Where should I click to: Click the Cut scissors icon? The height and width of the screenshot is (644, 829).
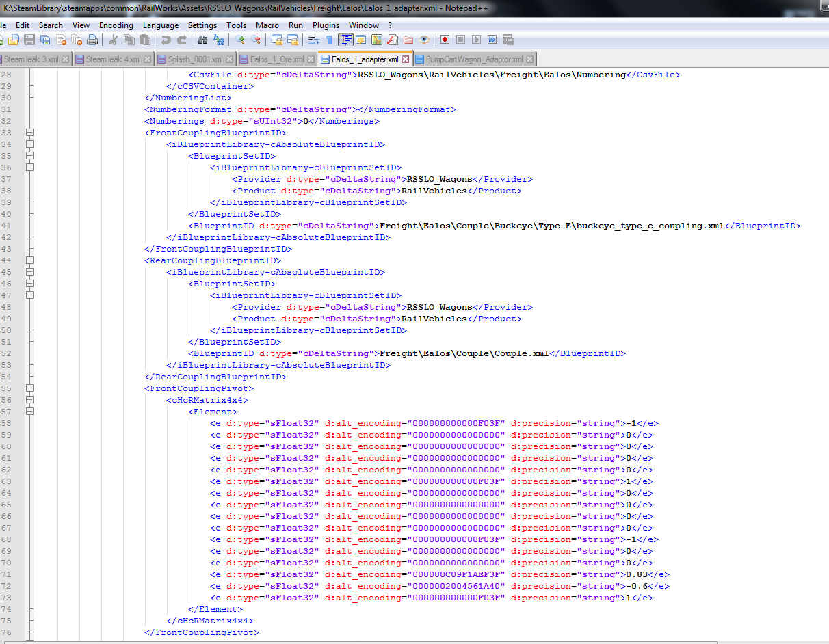113,40
